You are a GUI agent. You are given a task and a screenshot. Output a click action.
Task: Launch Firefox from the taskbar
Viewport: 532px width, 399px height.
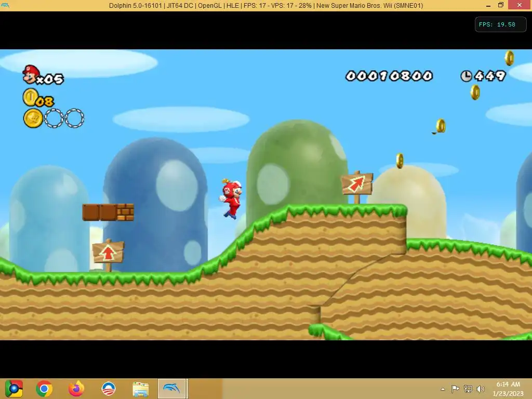(76, 389)
